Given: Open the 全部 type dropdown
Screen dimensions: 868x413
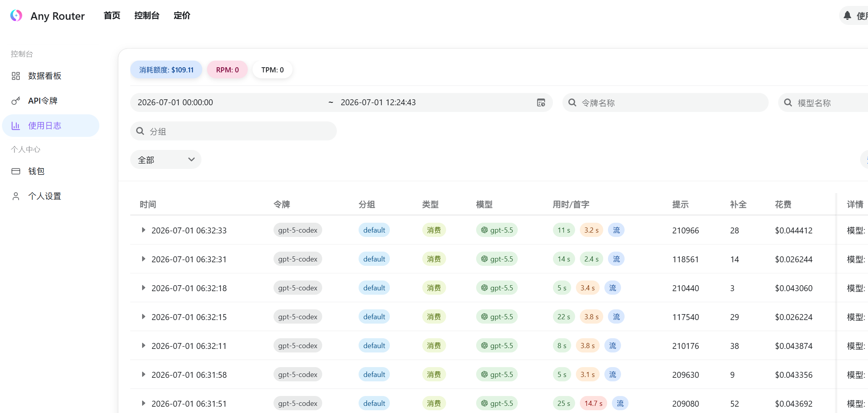Looking at the screenshot, I should tap(166, 159).
